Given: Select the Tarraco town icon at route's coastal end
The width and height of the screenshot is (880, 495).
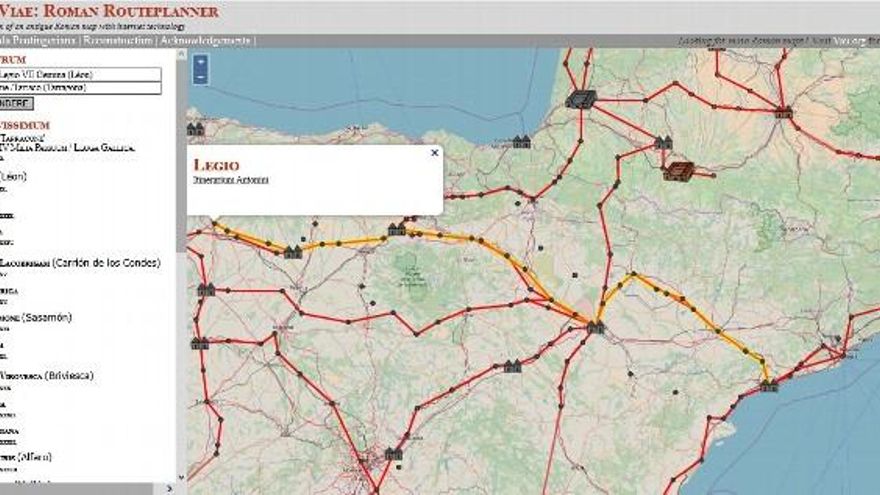Looking at the screenshot, I should [x=769, y=385].
